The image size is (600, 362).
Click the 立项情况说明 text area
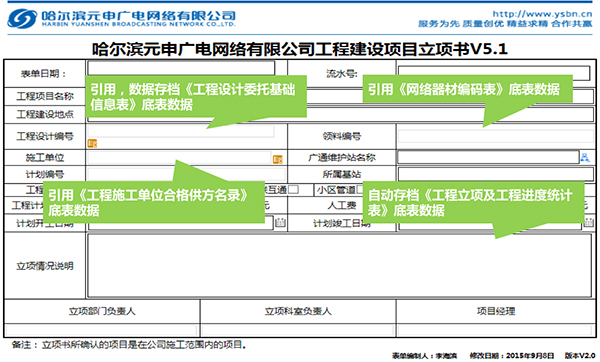coord(339,266)
